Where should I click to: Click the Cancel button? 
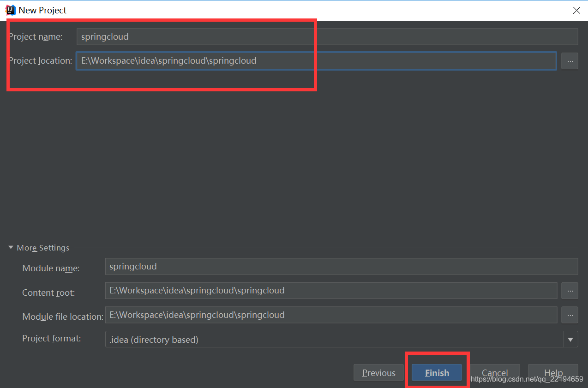pos(495,373)
